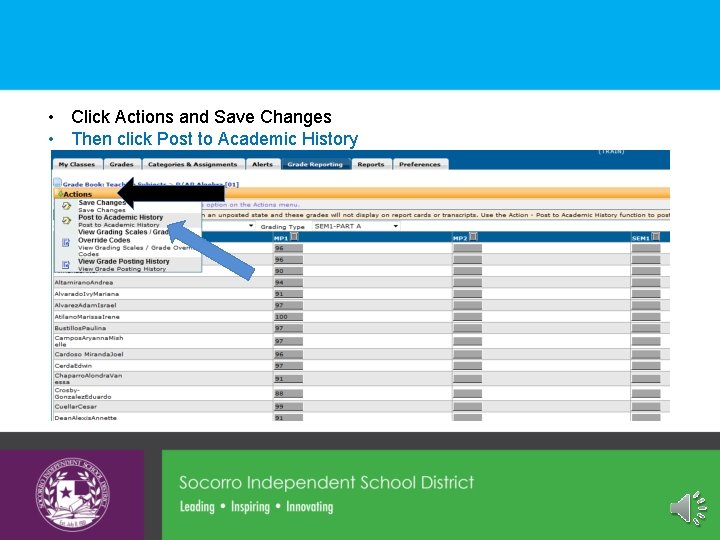This screenshot has height=540, width=720.
Task: Click CuellarCesar's MP2 grade field
Action: click(467, 407)
